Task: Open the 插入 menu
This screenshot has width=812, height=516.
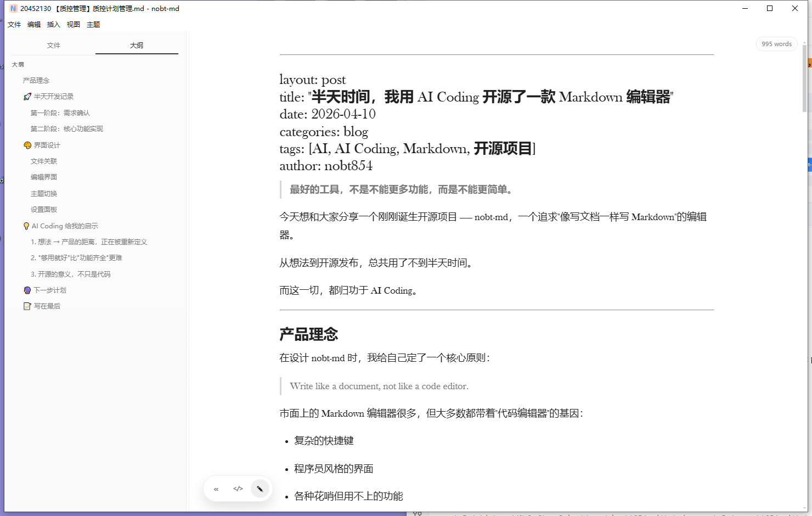Action: tap(54, 25)
